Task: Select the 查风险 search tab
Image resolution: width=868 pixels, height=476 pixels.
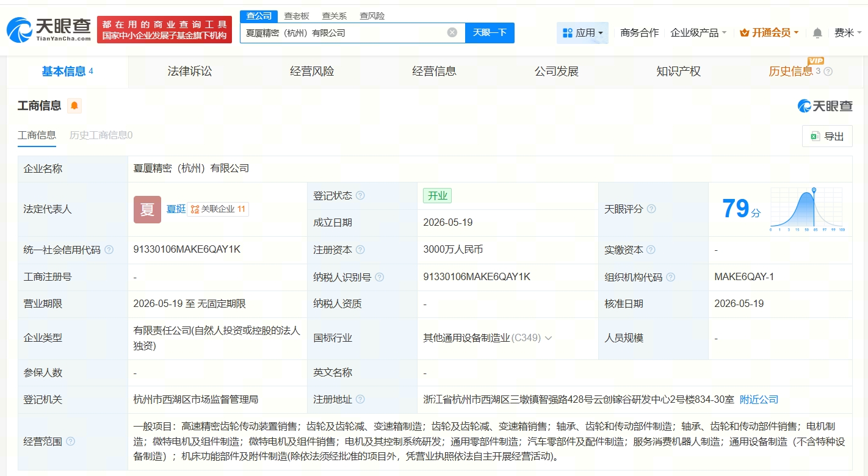Action: 372,16
